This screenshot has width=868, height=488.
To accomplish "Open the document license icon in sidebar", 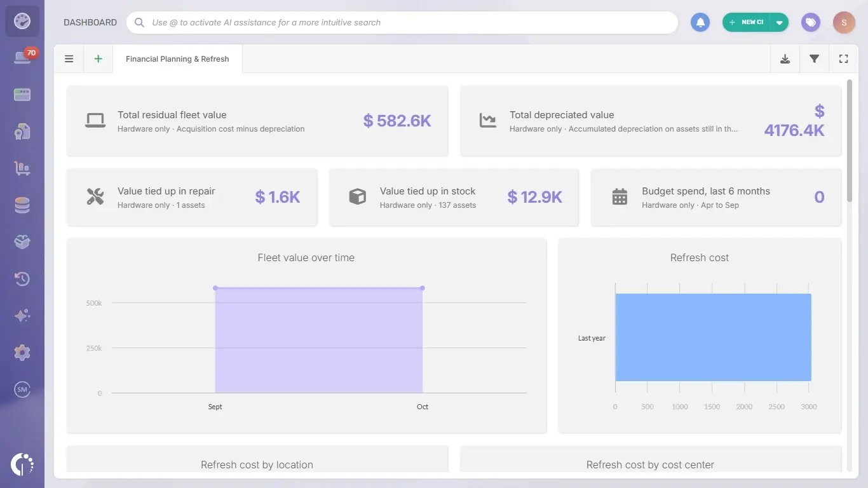I will pos(22,132).
